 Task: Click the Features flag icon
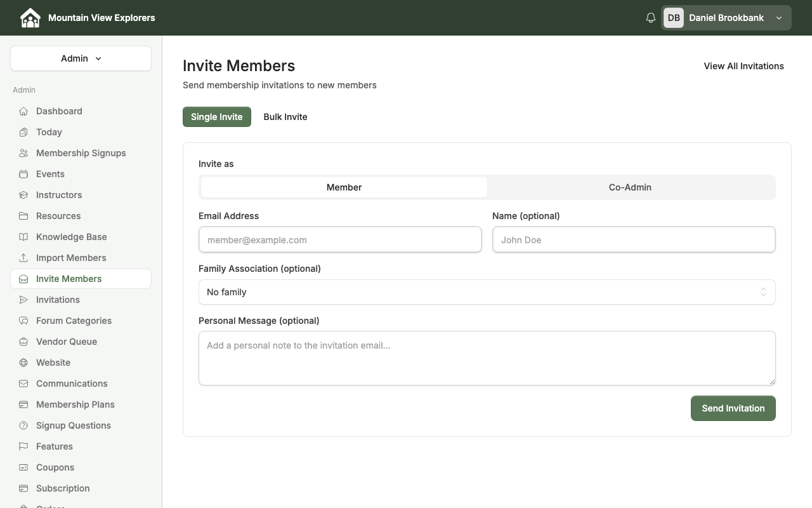tap(23, 446)
